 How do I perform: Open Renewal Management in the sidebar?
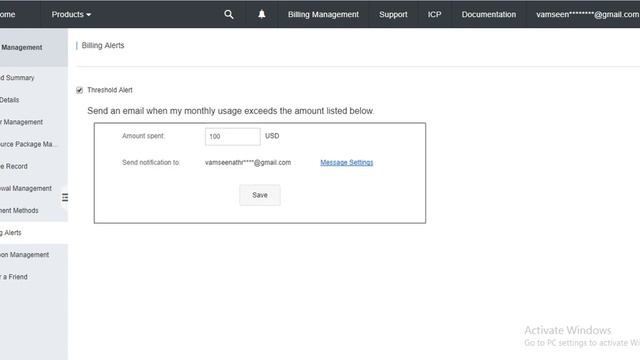click(26, 188)
